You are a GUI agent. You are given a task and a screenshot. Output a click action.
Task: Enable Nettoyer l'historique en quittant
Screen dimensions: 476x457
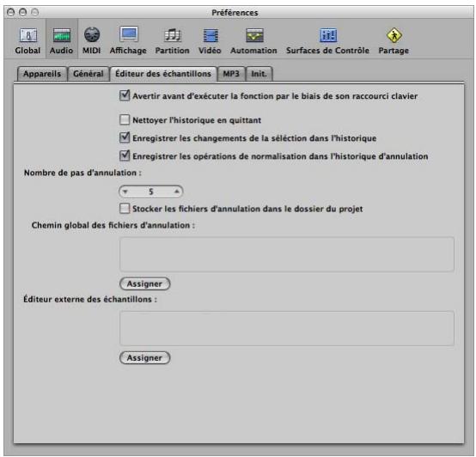[x=125, y=120]
